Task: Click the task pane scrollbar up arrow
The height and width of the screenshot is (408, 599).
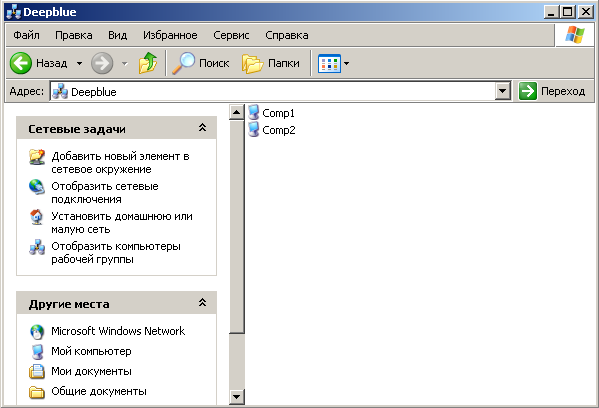Action: (x=236, y=112)
